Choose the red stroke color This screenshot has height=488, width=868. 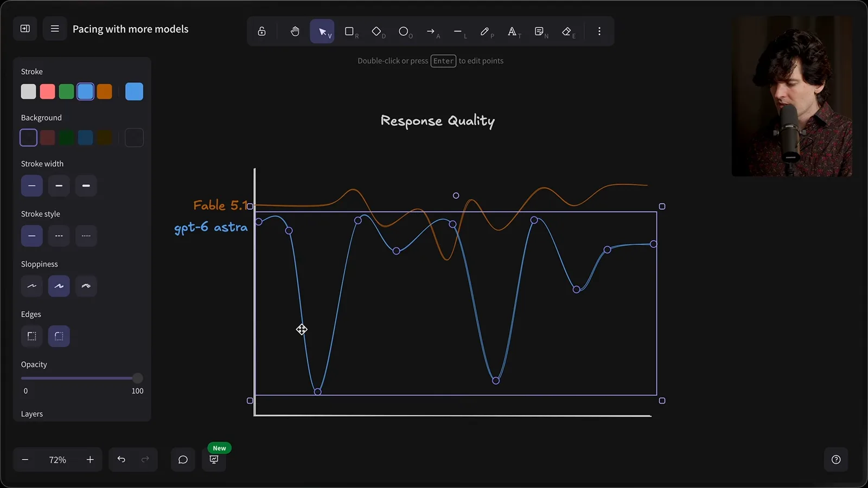[47, 92]
